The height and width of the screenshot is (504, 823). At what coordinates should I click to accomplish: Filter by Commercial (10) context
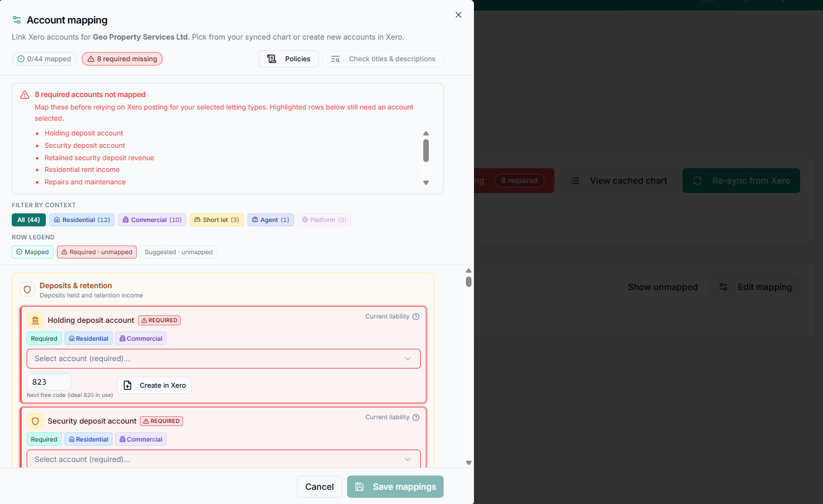[x=152, y=220]
